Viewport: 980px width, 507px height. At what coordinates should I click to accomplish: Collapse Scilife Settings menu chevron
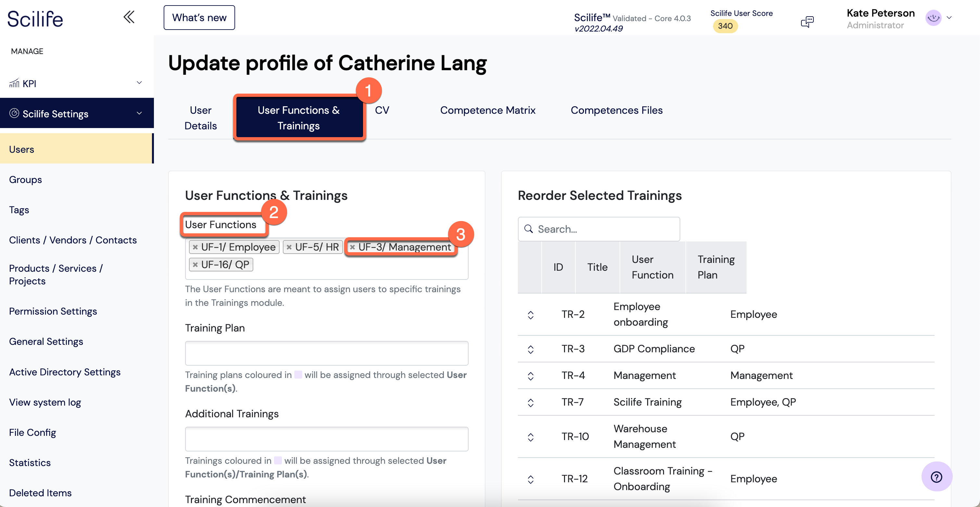coord(139,113)
